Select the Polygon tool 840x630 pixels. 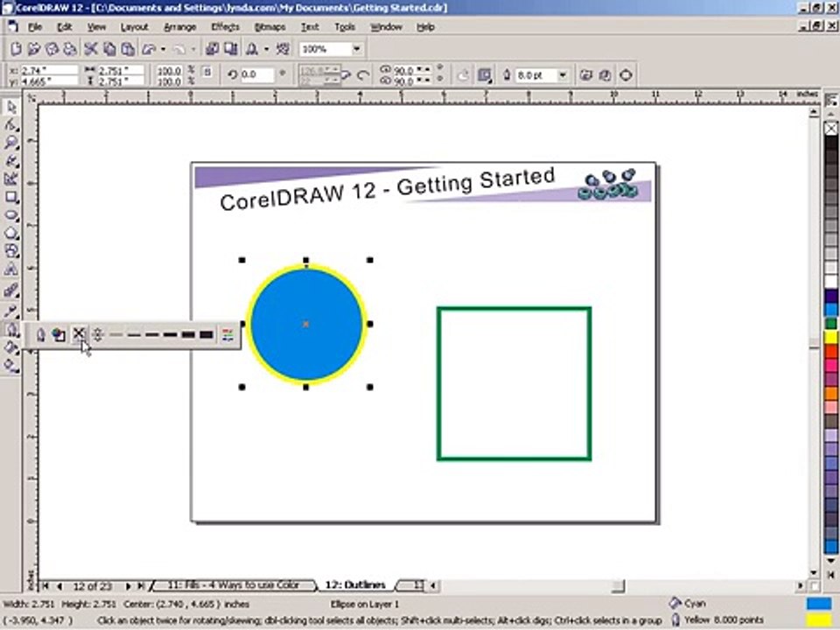tap(11, 234)
